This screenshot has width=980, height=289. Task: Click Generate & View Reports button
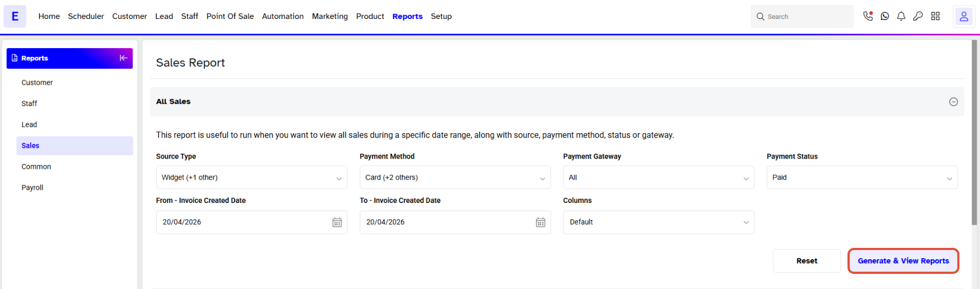903,261
